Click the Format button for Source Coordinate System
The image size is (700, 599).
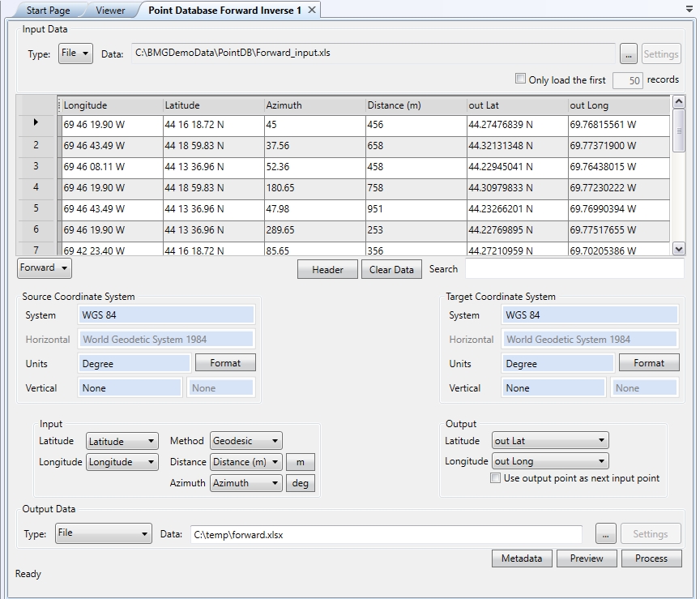point(225,363)
